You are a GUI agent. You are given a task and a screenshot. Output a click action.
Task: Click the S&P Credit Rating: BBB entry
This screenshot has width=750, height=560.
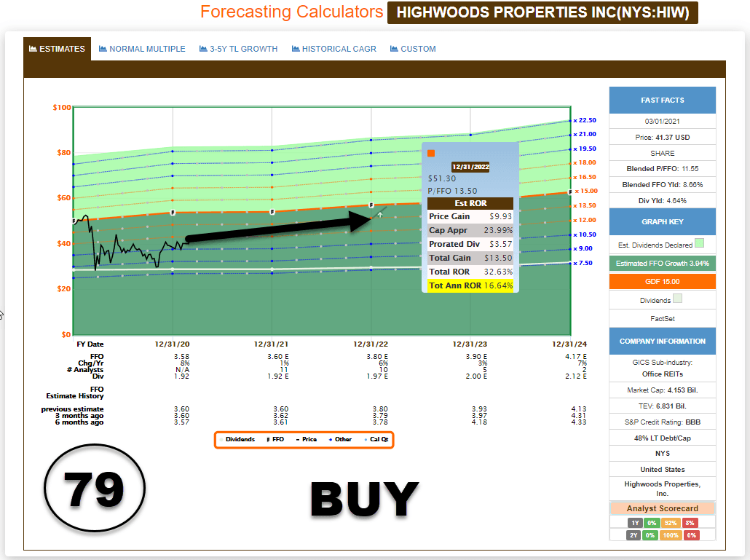tap(663, 422)
